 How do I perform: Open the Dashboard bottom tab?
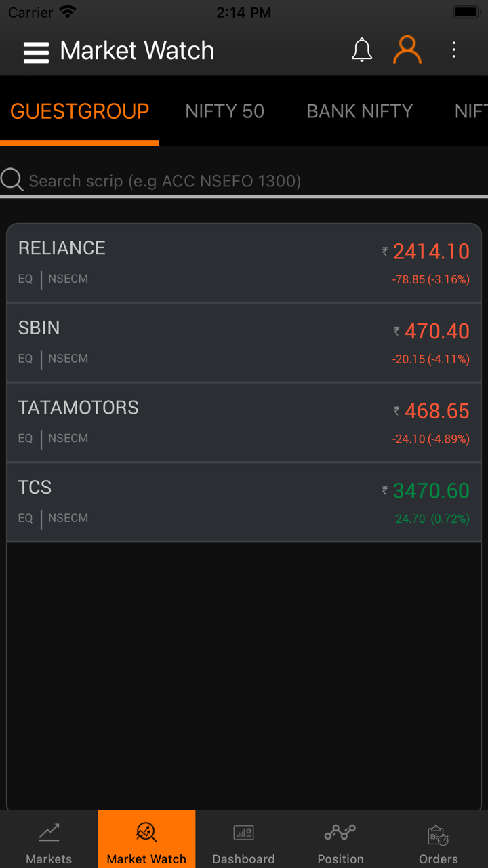(x=243, y=841)
